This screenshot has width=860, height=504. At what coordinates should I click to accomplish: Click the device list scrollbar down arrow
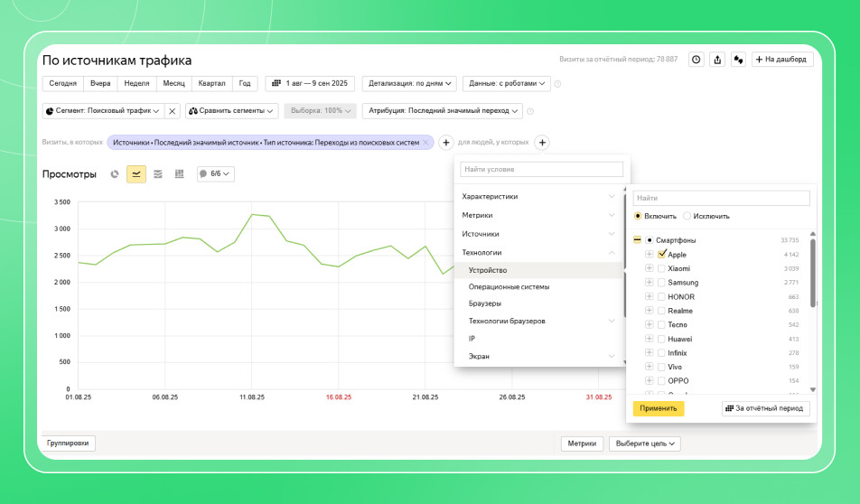coord(813,389)
